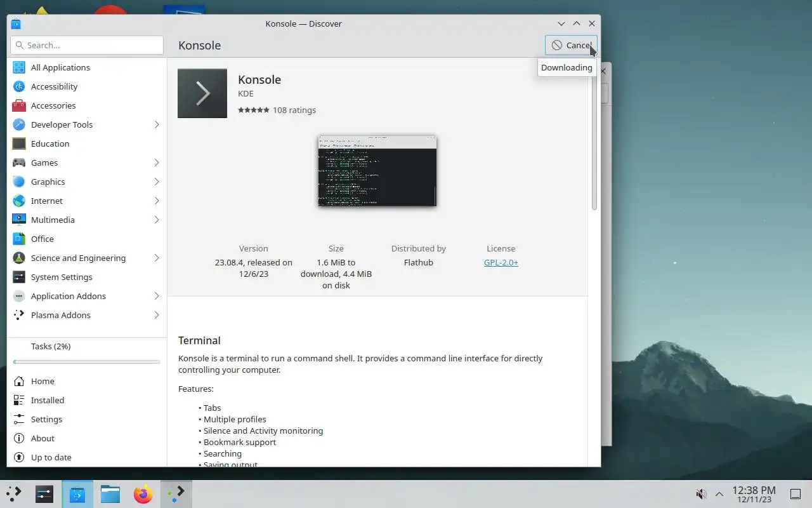Viewport: 812px width, 508px height.
Task: Click the Settings sliders icon in sidebar
Action: point(19,419)
